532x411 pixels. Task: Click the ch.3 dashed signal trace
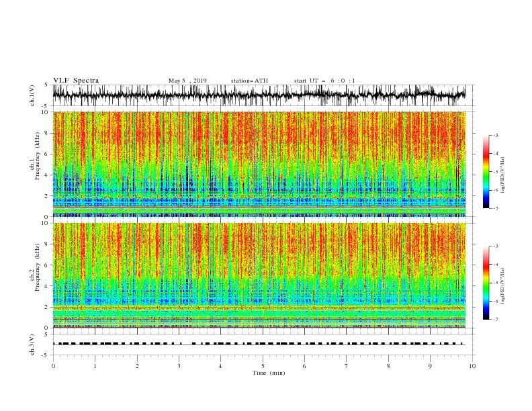point(259,344)
